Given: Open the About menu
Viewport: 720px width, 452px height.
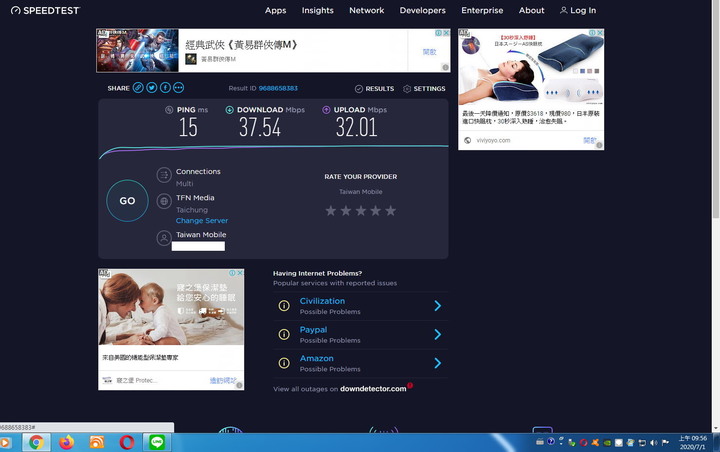Looking at the screenshot, I should (x=531, y=10).
